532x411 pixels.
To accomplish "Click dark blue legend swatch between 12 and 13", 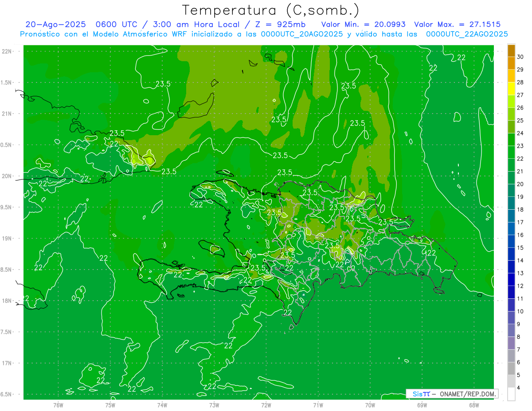I will pos(511,279).
